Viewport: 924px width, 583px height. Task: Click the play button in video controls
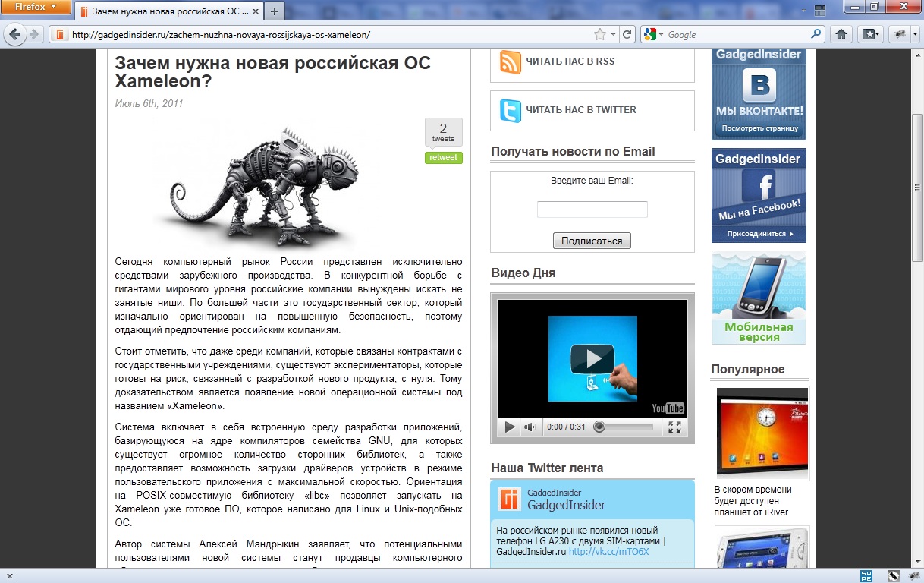click(x=509, y=427)
